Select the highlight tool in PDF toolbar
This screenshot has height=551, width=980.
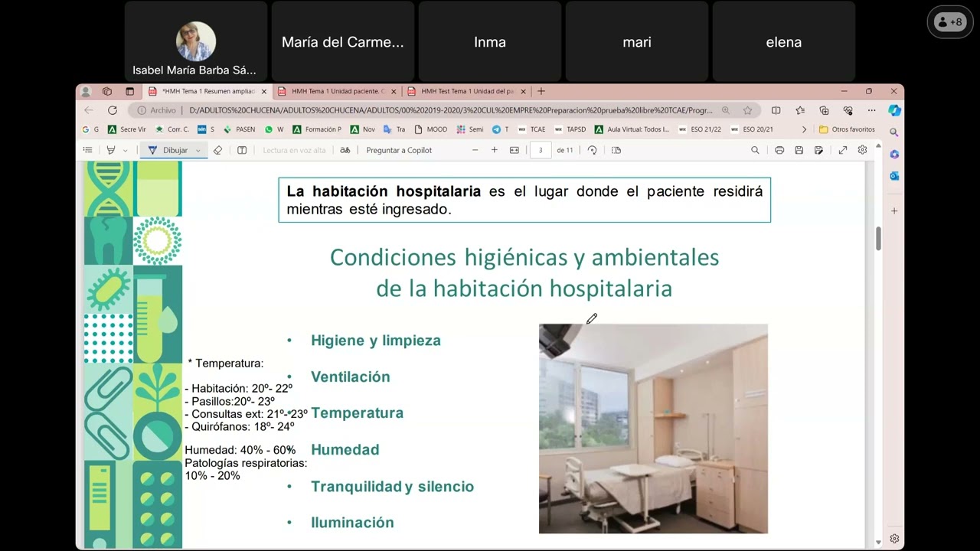pyautogui.click(x=111, y=150)
